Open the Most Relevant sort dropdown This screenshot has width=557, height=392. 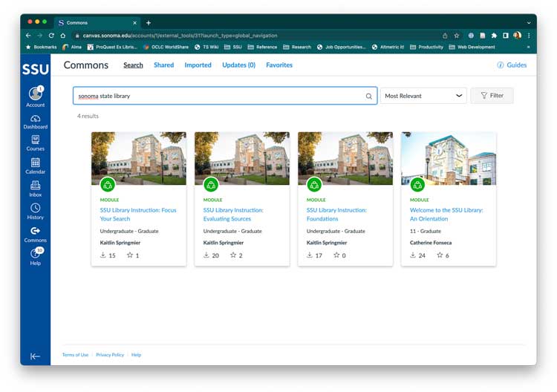coord(423,96)
